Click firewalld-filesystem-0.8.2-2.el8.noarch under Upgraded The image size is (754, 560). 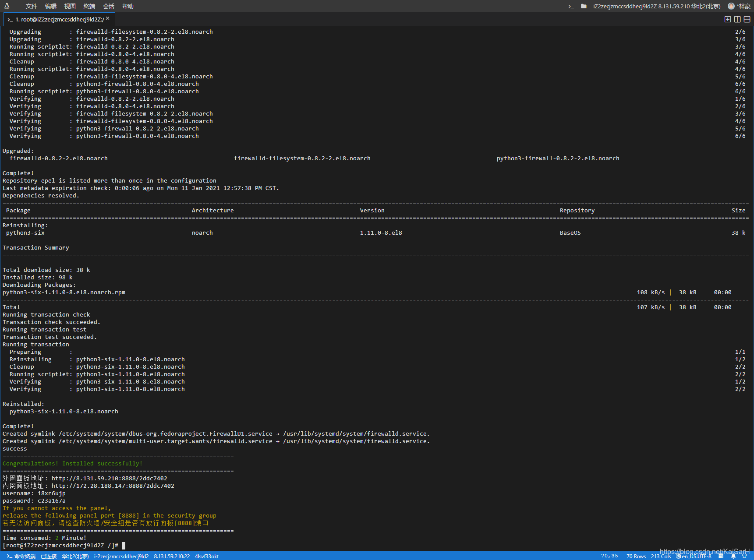pos(302,158)
